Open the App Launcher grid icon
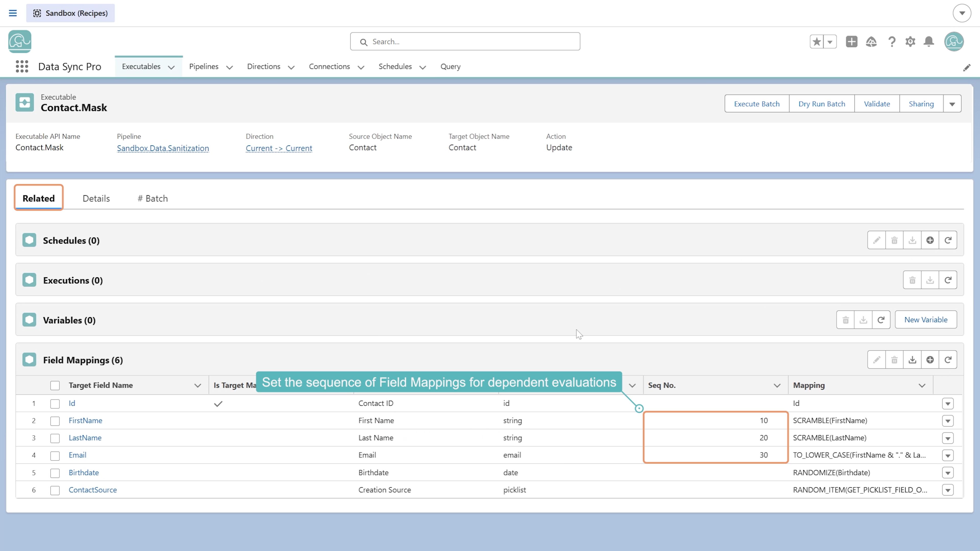980x551 pixels. pos(22,67)
